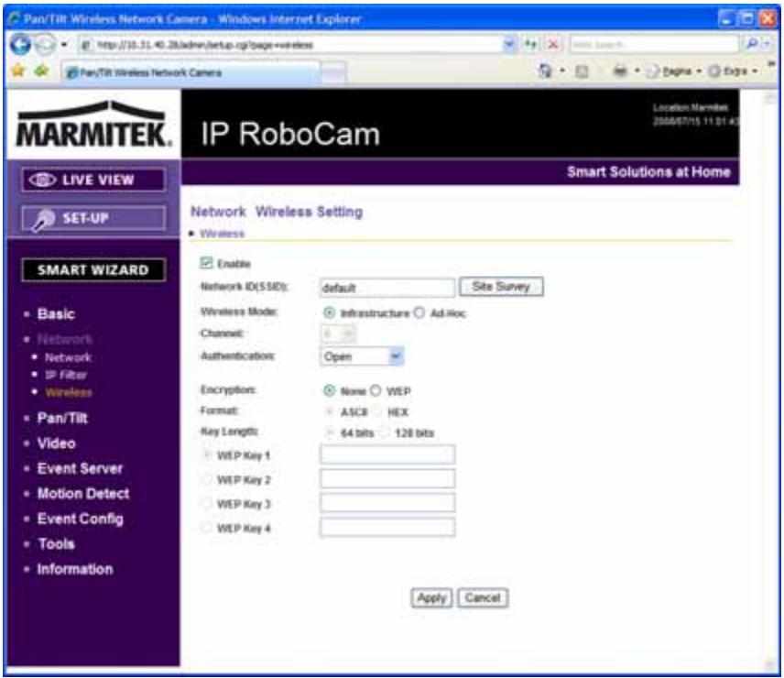Viewport: 784px width, 678px height.
Task: Open the Authentication dropdown
Action: pos(362,356)
